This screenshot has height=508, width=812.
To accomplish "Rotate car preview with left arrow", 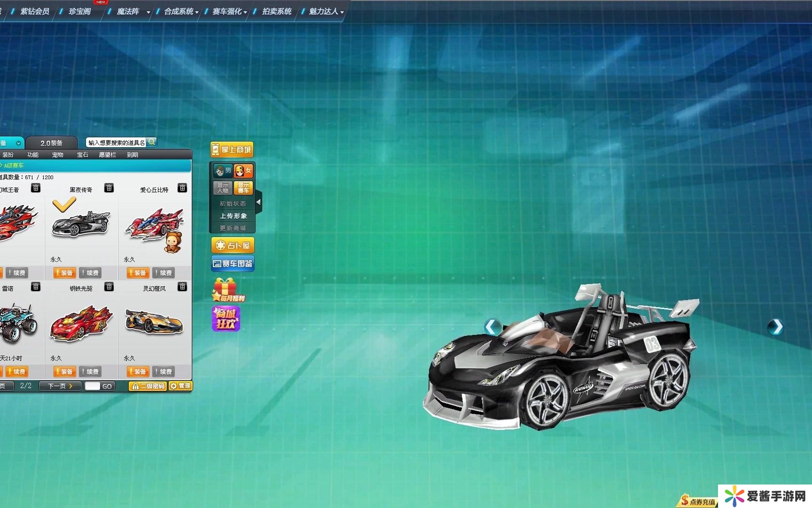I will click(492, 326).
